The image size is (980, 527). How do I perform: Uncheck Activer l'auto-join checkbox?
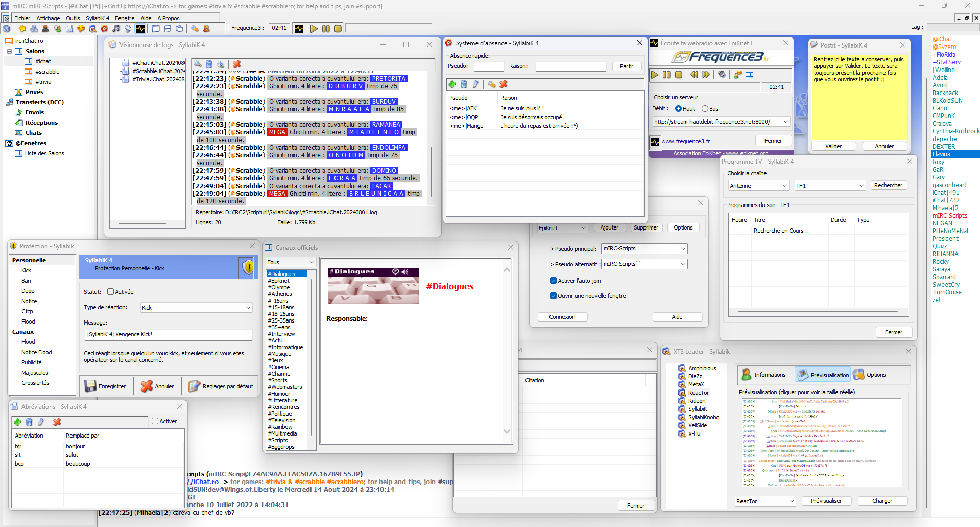tap(553, 281)
